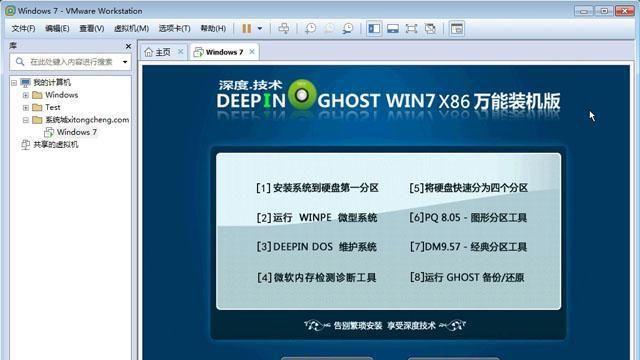Close the Windows 7 tab
Image resolution: width=640 pixels, height=360 pixels.
pos(252,51)
